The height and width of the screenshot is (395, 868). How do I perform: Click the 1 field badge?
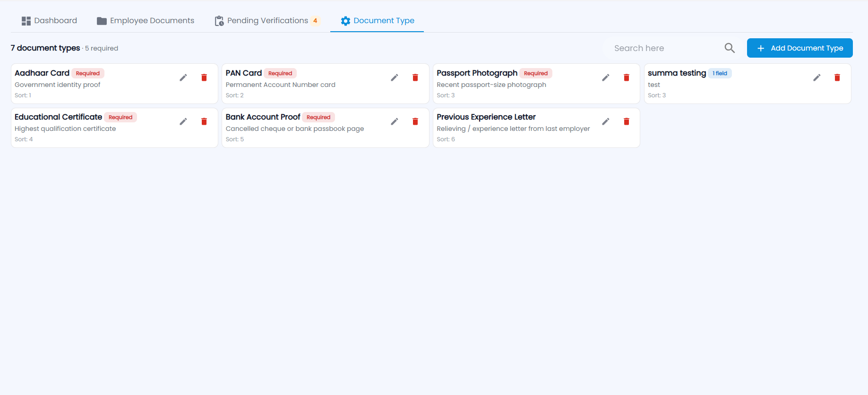[720, 73]
